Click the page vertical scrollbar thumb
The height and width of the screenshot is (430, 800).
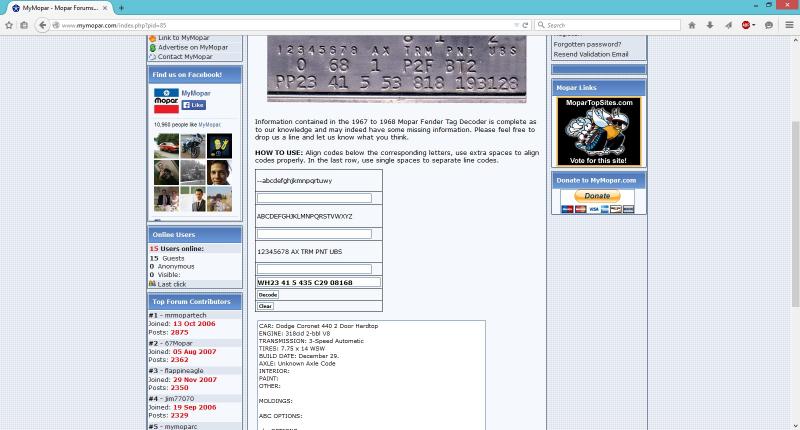pos(795,214)
